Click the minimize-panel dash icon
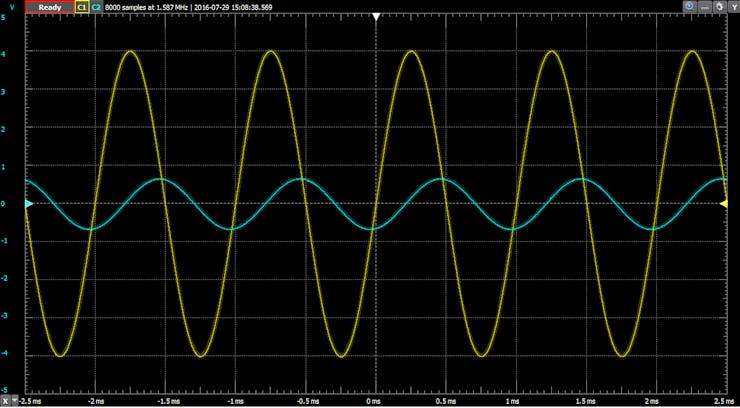740x408 pixels. [x=705, y=7]
